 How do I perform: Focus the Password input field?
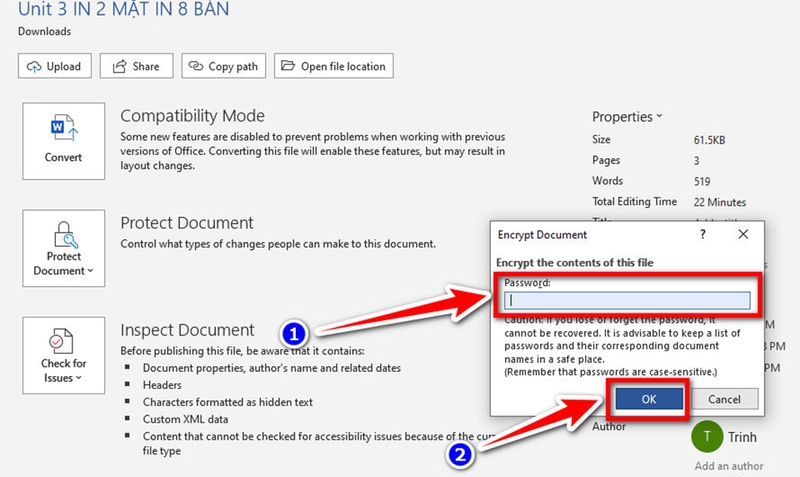627,300
